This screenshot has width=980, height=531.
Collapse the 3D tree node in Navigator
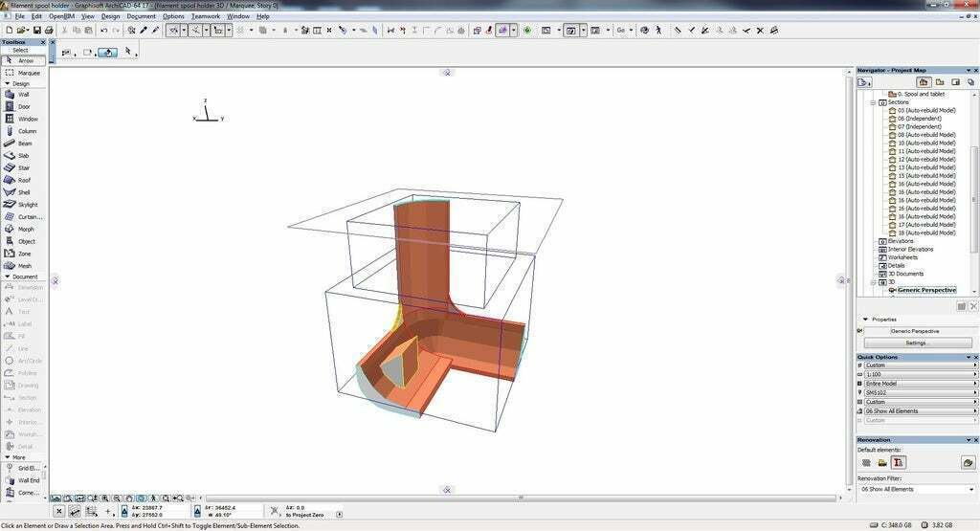point(873,282)
